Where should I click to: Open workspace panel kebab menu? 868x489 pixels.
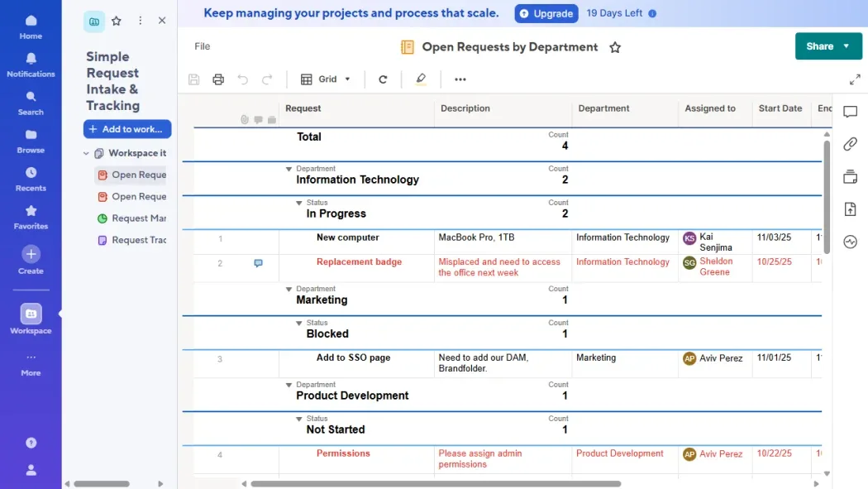point(140,21)
